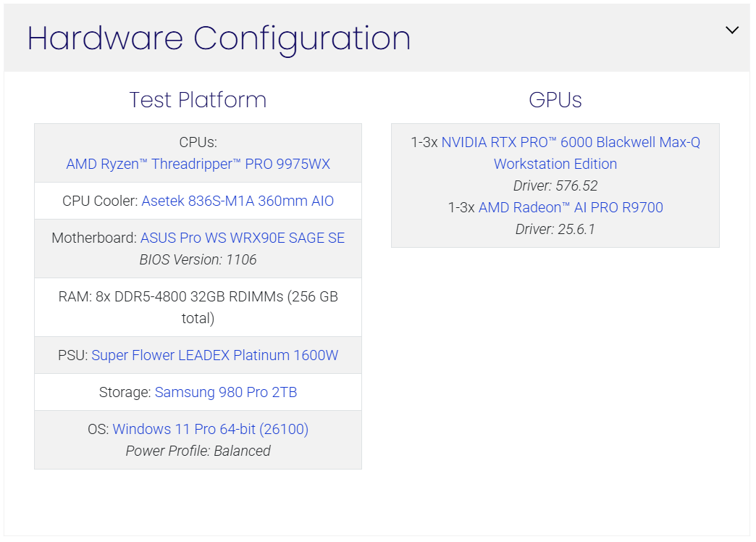Viewport: 756px width, 542px height.
Task: Click the Motherboard label text
Action: tap(94, 238)
